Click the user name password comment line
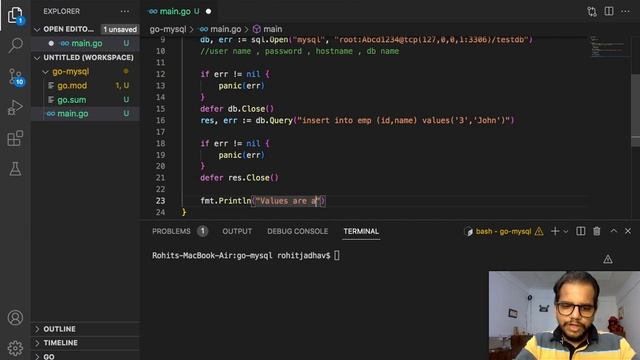640x360 pixels. (x=300, y=51)
